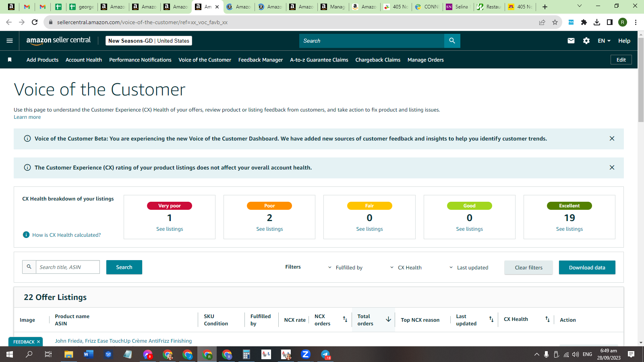Open How is CX Health calculated link
Screen dimensions: 644x362
pyautogui.click(x=66, y=235)
